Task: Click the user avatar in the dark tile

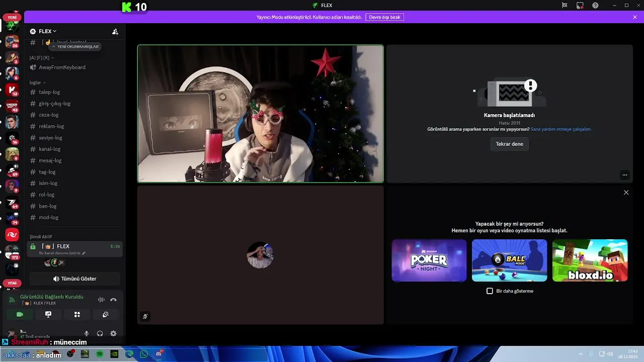Action: (260, 255)
